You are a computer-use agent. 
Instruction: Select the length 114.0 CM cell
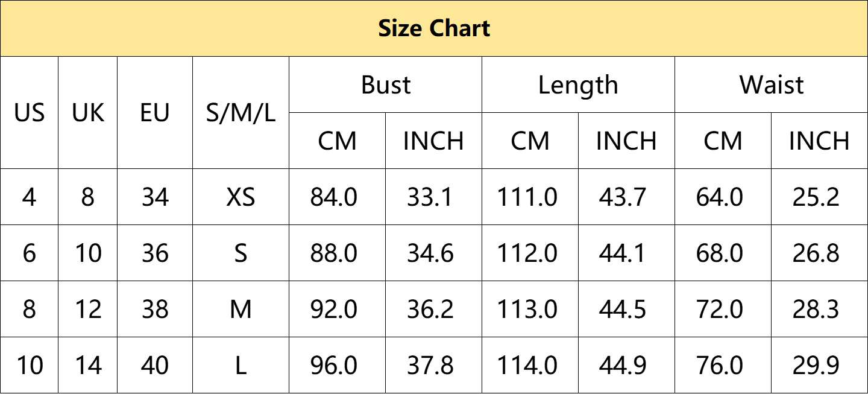[530, 366]
